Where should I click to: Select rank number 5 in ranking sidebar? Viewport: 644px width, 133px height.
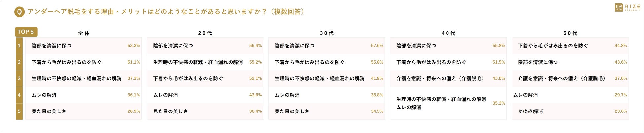(x=19, y=111)
